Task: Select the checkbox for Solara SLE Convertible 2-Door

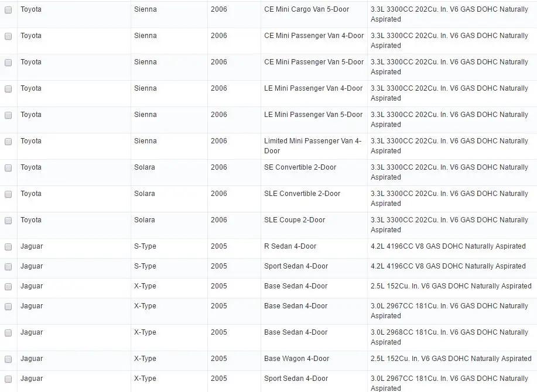Action: click(x=8, y=194)
